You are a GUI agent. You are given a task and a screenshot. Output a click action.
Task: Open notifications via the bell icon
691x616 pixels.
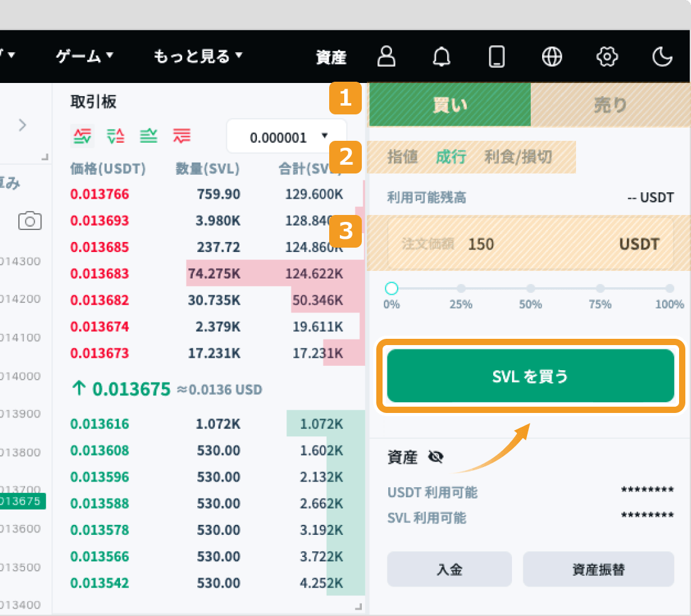(x=442, y=57)
